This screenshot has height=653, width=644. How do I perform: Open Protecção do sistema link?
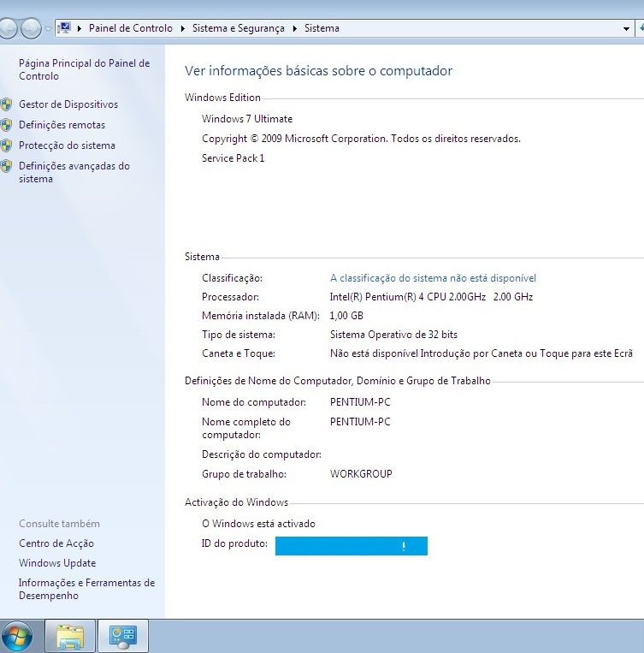[67, 145]
